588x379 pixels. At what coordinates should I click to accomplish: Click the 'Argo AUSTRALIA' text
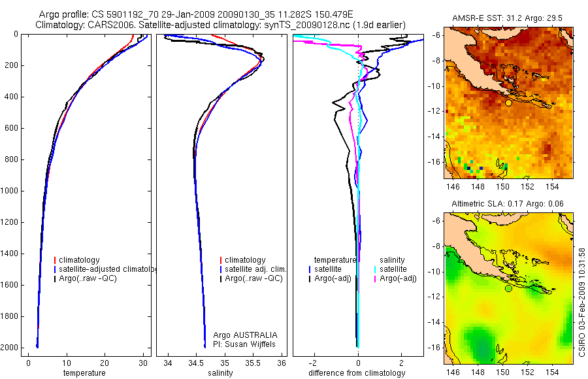245,335
